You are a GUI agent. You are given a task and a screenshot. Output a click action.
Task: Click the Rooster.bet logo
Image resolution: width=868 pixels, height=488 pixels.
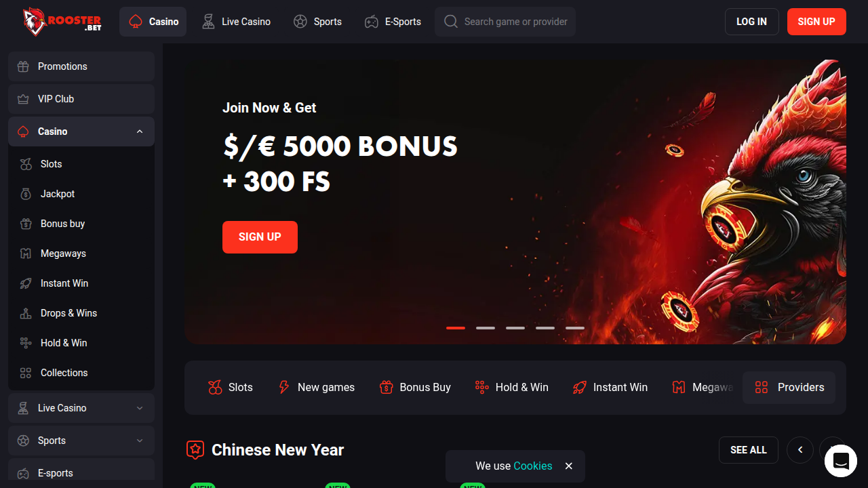click(x=62, y=22)
